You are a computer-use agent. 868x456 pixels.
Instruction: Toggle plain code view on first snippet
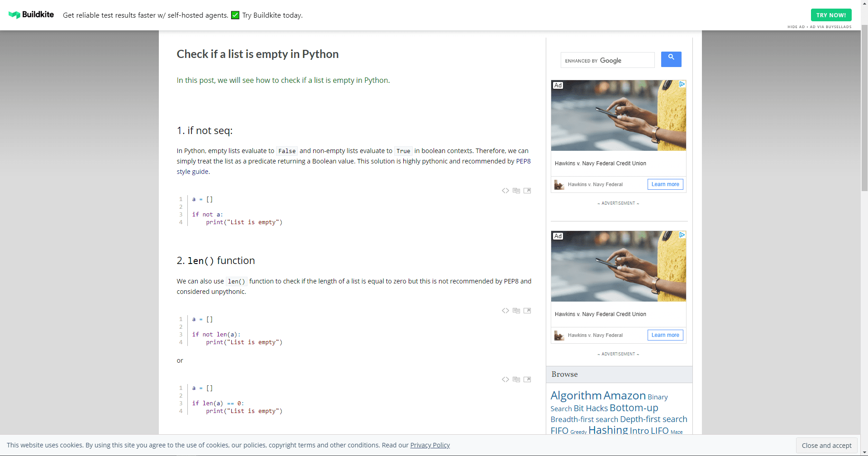pos(505,191)
